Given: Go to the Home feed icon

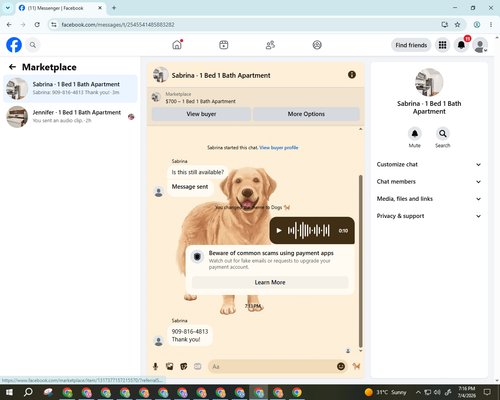Looking at the screenshot, I should 177,45.
